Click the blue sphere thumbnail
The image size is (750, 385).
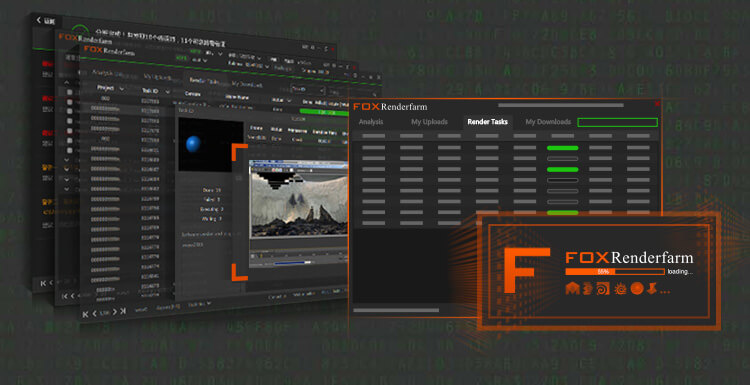[193, 144]
